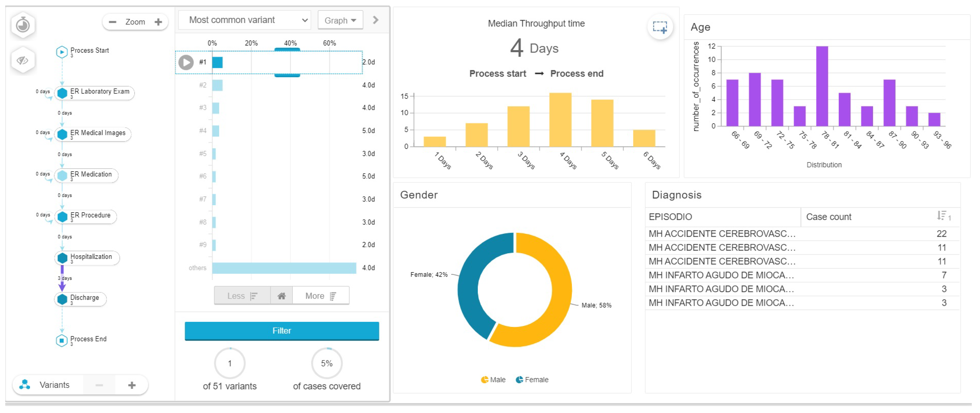Toggle the Female legend entry
Image resolution: width=980 pixels, height=413 pixels.
coord(532,379)
